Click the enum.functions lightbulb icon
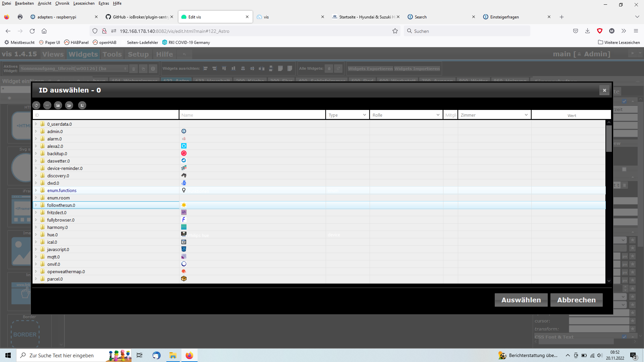This screenshot has height=362, width=644. click(x=184, y=190)
